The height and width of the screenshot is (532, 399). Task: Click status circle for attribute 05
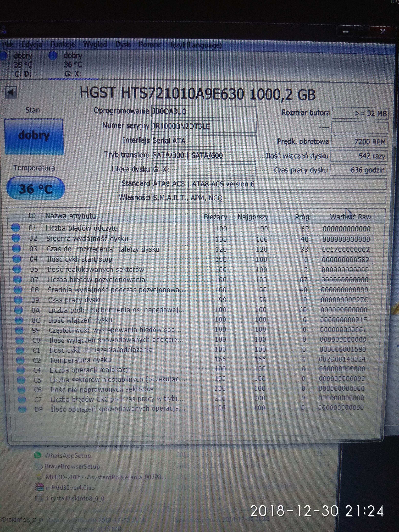(17, 269)
